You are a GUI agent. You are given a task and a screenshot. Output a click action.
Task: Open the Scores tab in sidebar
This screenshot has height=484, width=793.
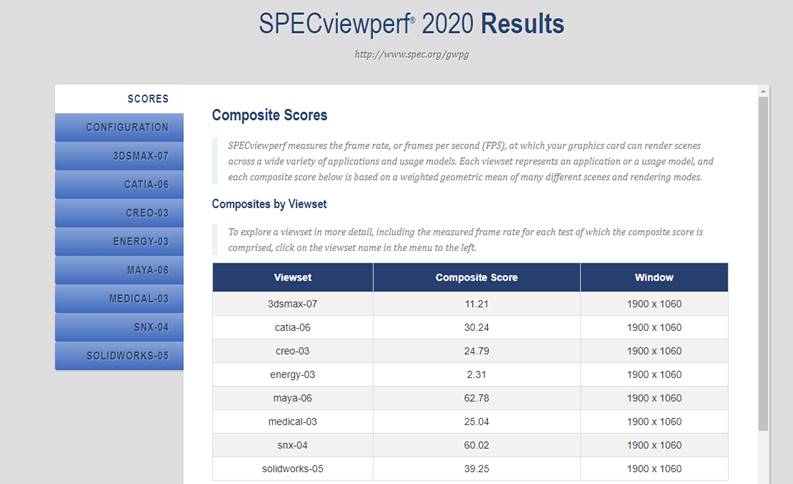(x=119, y=99)
